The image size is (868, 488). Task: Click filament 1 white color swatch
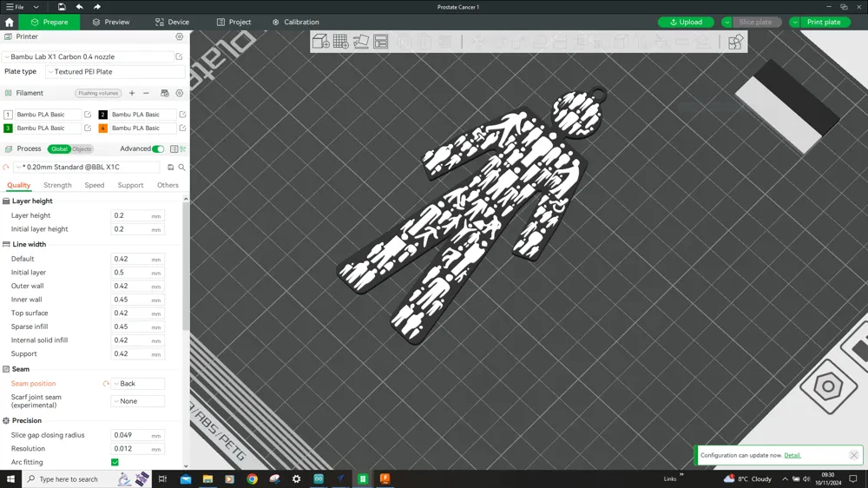click(8, 114)
